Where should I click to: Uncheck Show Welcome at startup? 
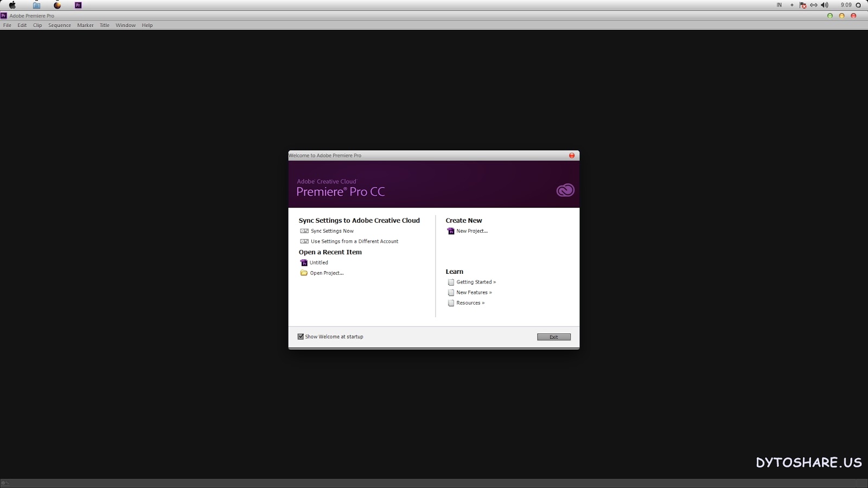pyautogui.click(x=301, y=337)
